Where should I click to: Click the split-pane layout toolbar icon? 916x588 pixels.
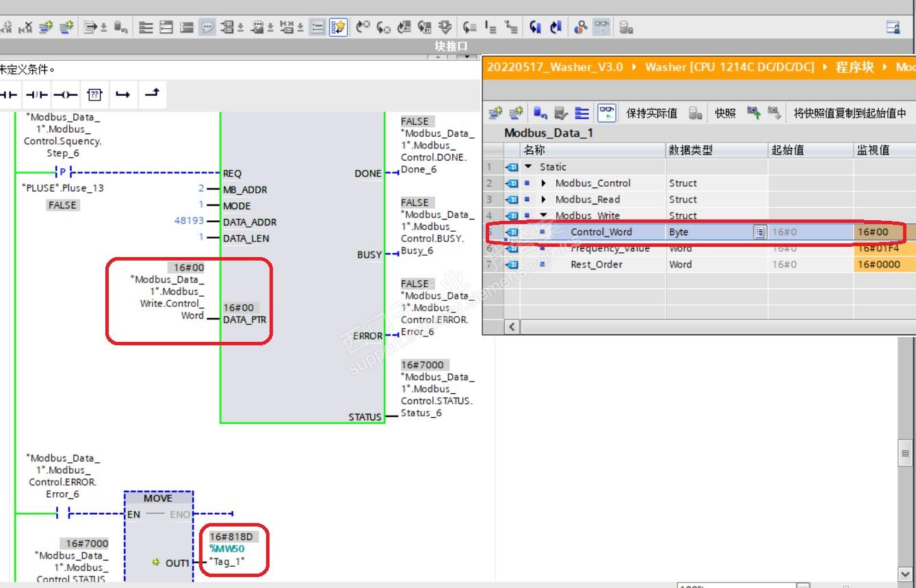(x=166, y=27)
